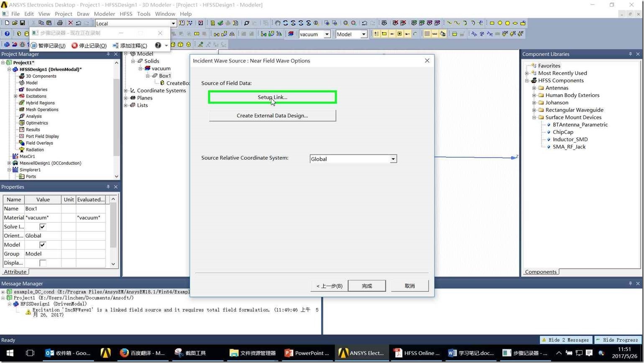This screenshot has width=644, height=363.
Task: Toggle Snap to Face Center mode
Action: [x=399, y=34]
